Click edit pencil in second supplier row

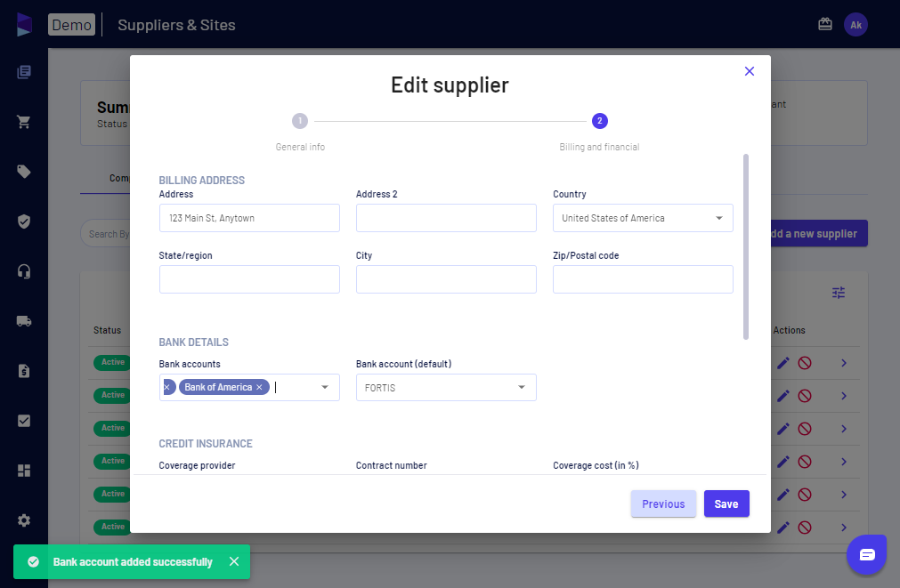pos(782,396)
